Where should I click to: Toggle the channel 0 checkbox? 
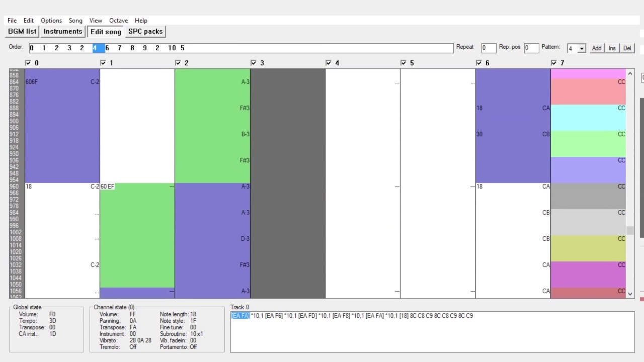pyautogui.click(x=28, y=63)
